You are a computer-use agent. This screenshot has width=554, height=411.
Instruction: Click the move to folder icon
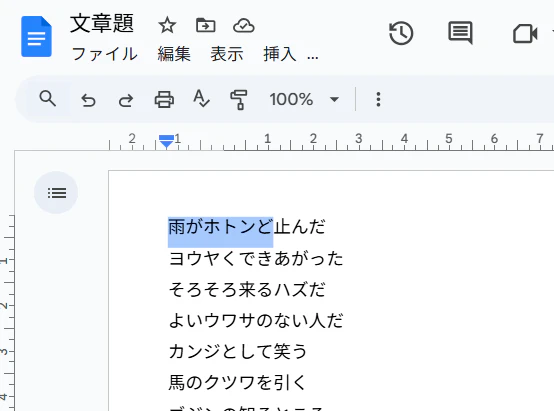tap(206, 25)
